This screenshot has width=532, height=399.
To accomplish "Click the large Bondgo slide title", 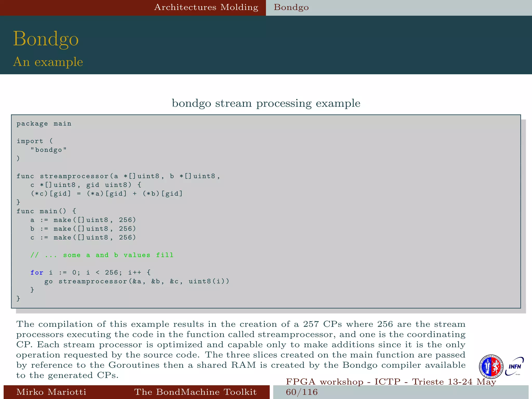I will 46,39.
